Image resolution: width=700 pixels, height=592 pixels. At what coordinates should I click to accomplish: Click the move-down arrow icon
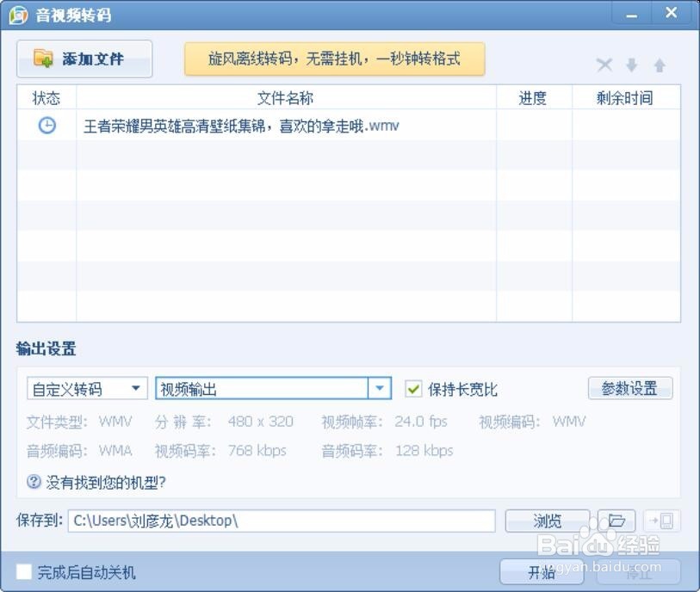pos(632,65)
